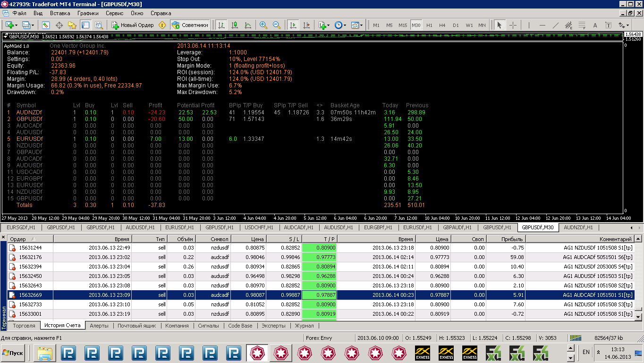The image size is (644, 363).
Task: Switch timeframe to W1
Action: point(469,25)
